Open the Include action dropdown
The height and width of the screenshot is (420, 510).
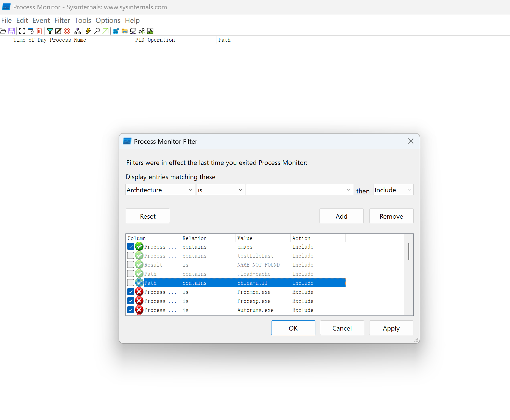[393, 190]
